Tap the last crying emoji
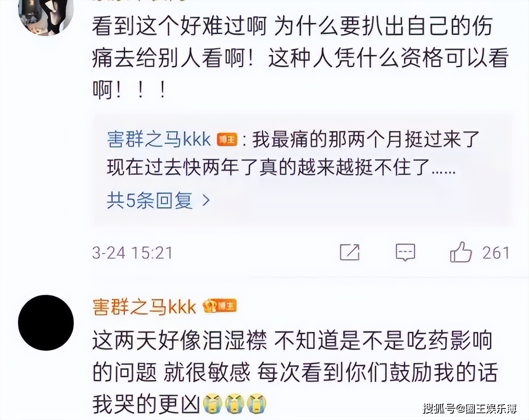The width and height of the screenshot is (529, 420). click(x=256, y=404)
